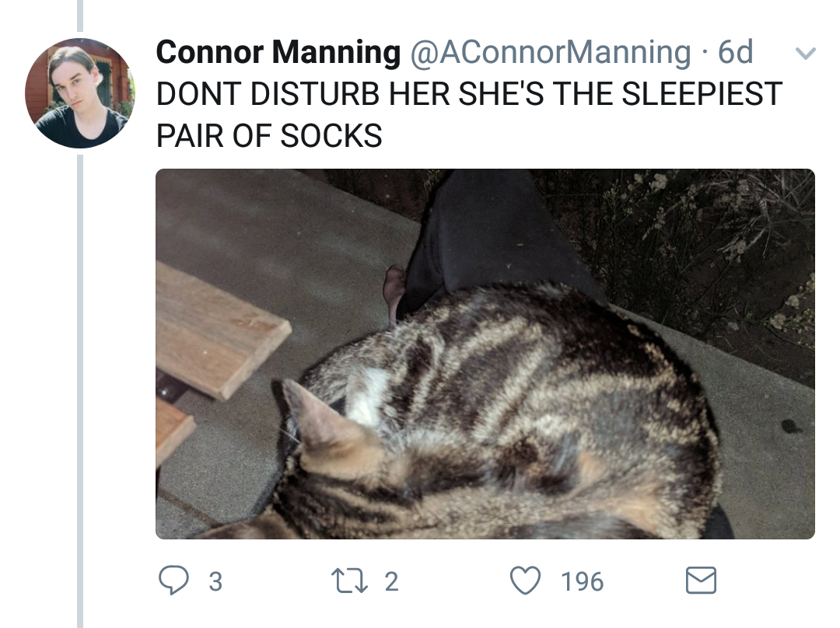
Task: Open the tweet options chevron menu
Action: pos(807,54)
